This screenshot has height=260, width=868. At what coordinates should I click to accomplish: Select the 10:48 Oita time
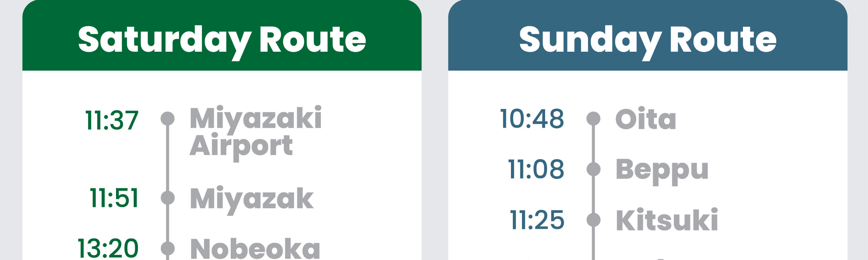(x=532, y=119)
